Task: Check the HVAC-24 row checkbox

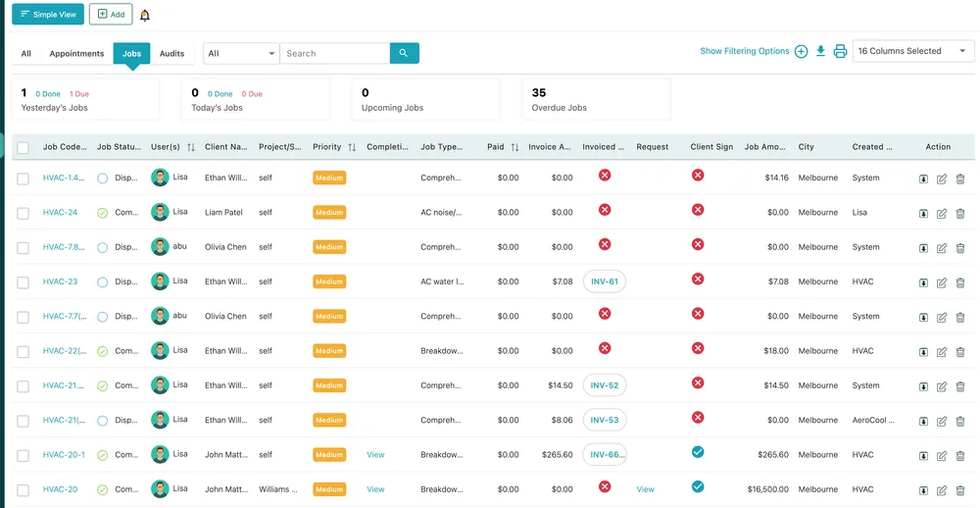Action: tap(24, 214)
